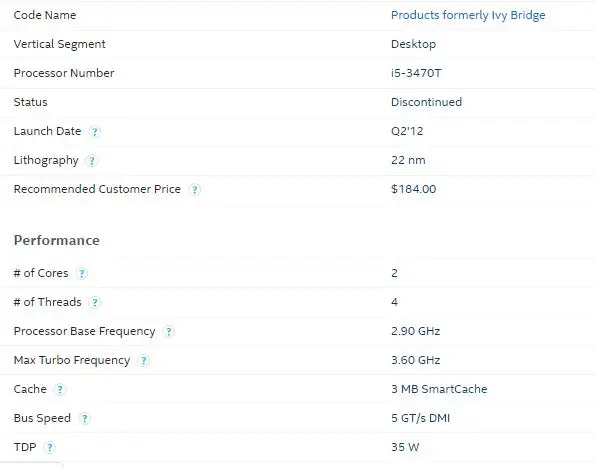The width and height of the screenshot is (595, 468).
Task: Click the # of Cores help icon
Action: tap(82, 273)
